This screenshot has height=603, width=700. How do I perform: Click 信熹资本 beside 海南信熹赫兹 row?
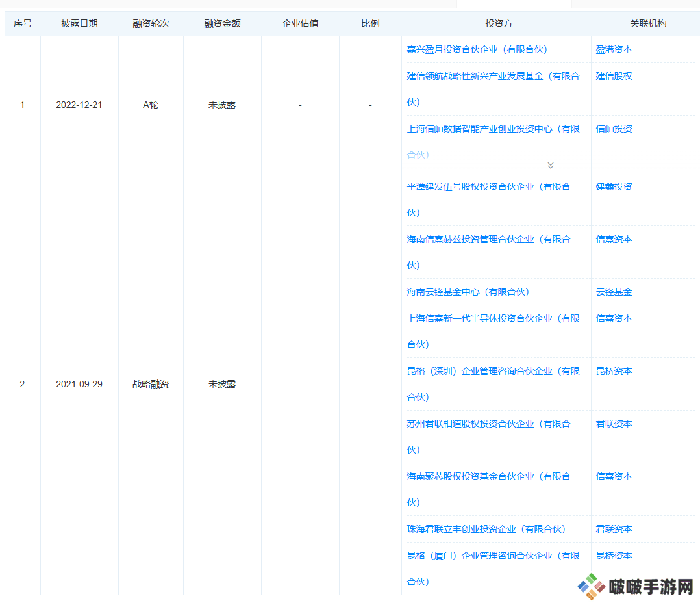(614, 239)
